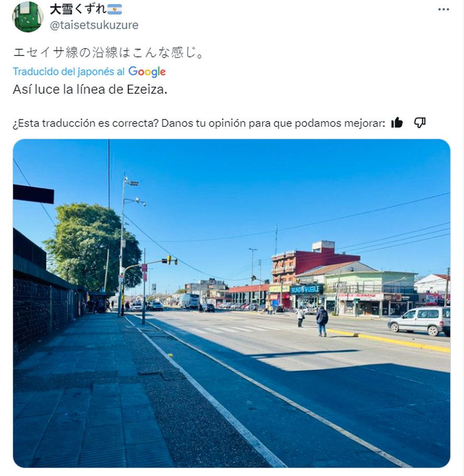Click the yellow traffic light in photo
The image size is (464, 476).
point(169,260)
